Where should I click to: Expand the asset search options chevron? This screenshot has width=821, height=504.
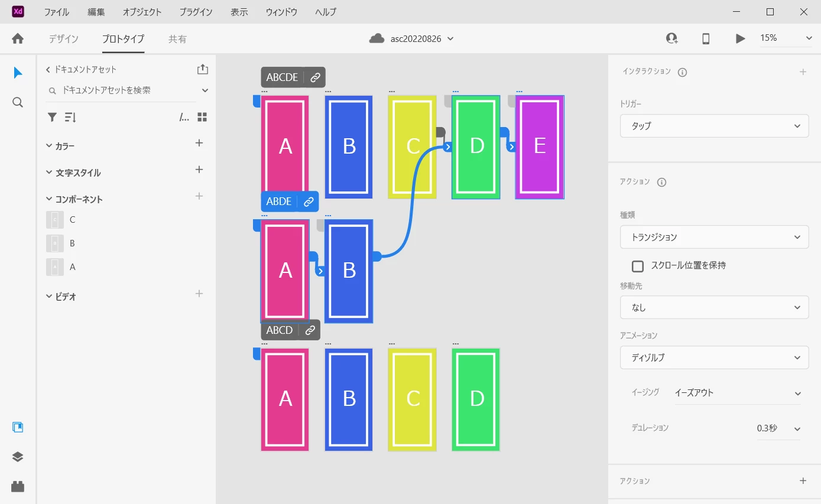[205, 90]
